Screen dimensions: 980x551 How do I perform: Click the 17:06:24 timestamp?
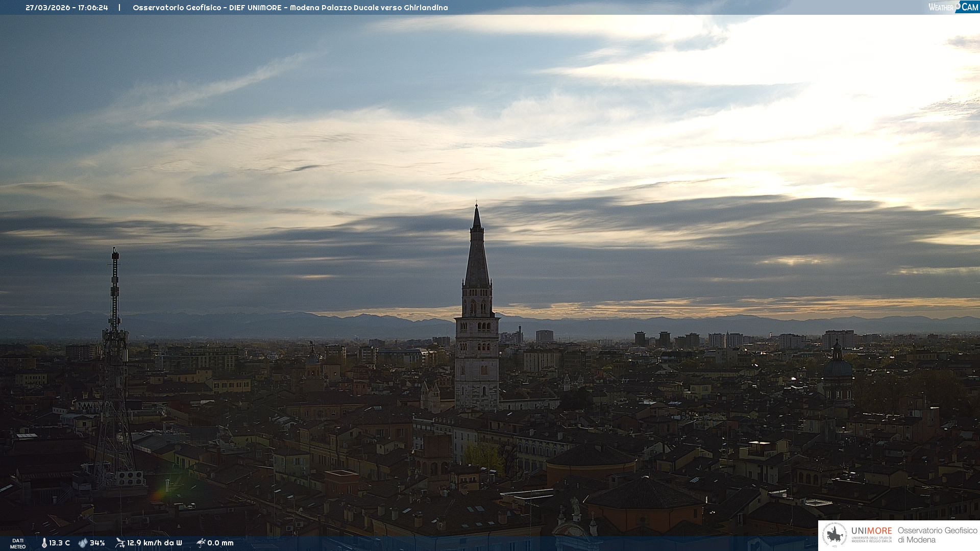click(x=93, y=8)
